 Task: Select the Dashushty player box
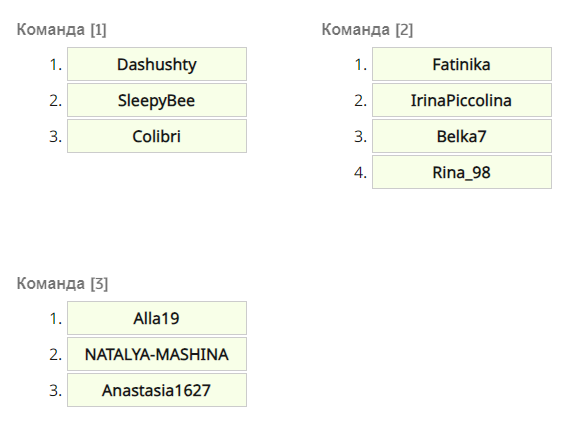coord(157,64)
